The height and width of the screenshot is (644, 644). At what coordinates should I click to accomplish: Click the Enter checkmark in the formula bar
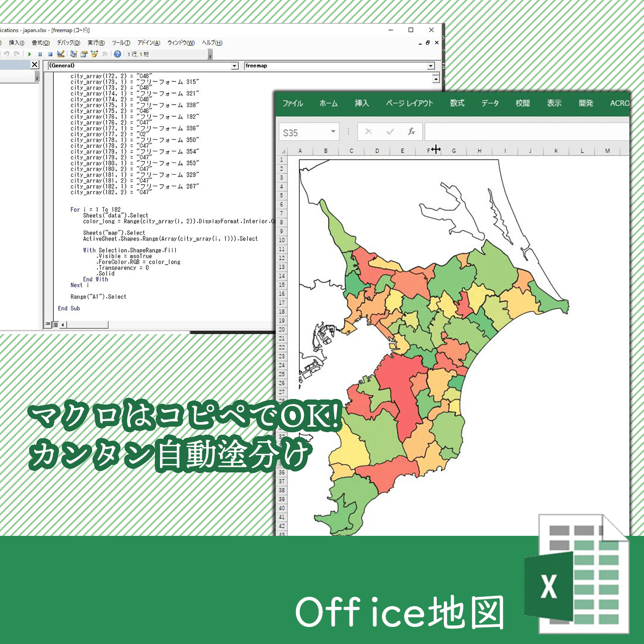coord(389,131)
